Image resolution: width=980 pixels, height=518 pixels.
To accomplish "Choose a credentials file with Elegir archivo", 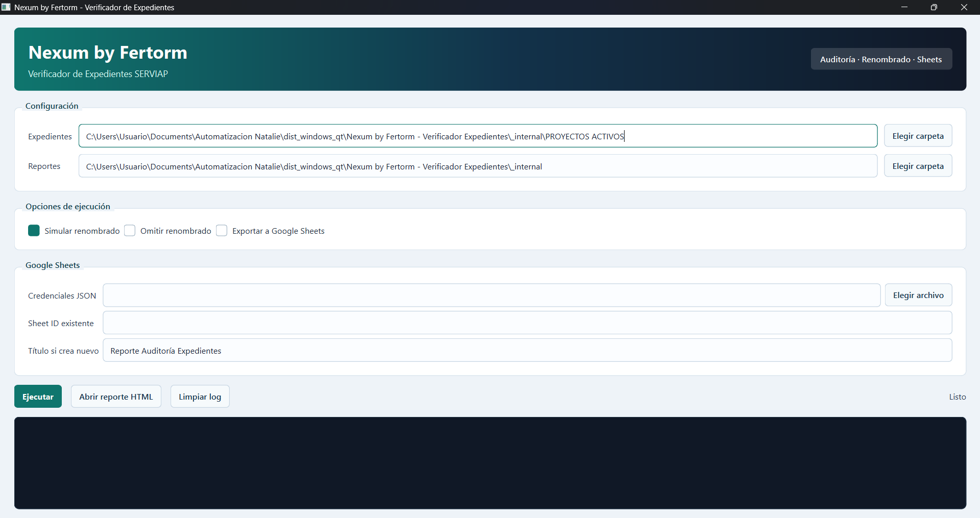I will coord(918,295).
